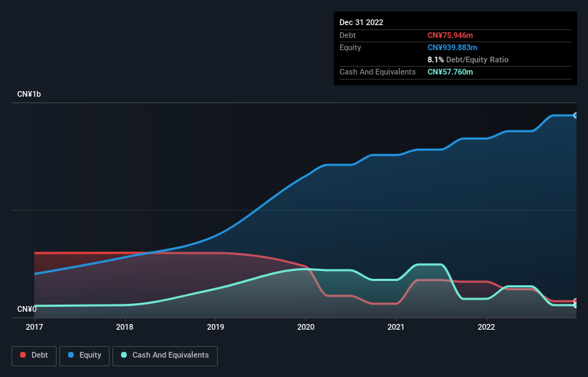Click the 2022 x-axis label
588x377 pixels.
(x=486, y=327)
